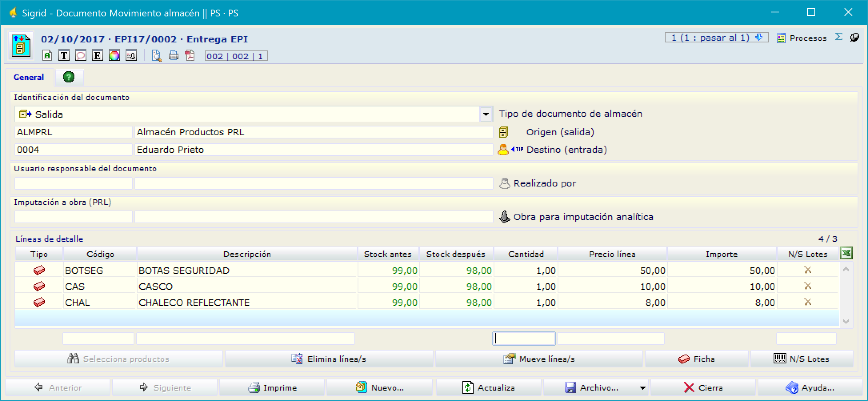Click the Nuevo... button
The width and height of the screenshot is (868, 401).
[x=380, y=388]
